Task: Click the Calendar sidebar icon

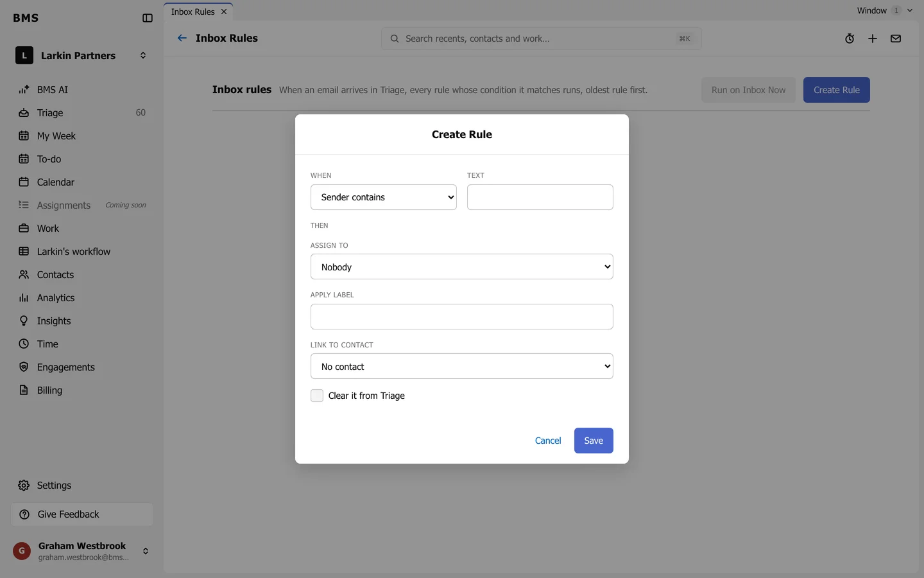Action: click(24, 182)
